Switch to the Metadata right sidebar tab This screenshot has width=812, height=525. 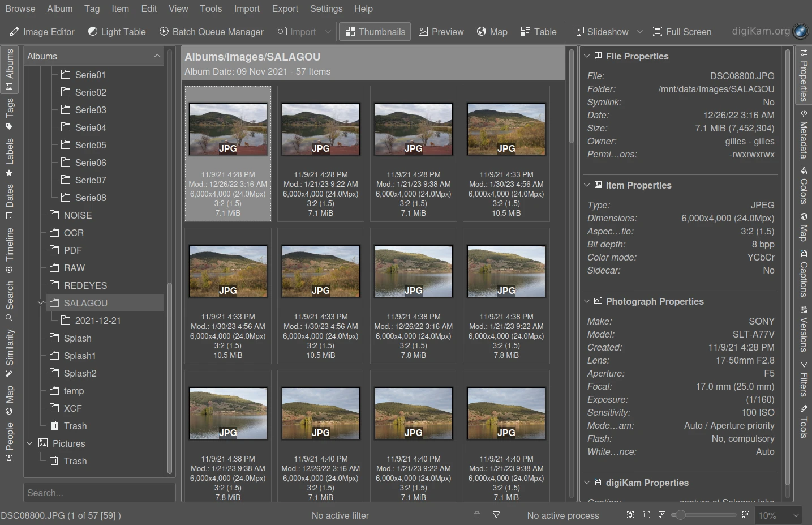[x=803, y=134]
